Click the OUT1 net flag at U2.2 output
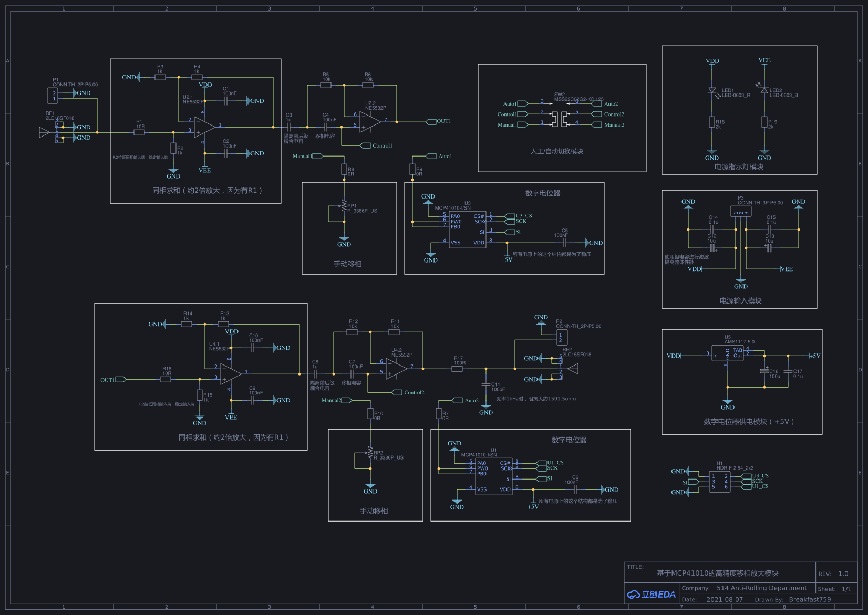Screen dimensions: 868x615 [442, 121]
